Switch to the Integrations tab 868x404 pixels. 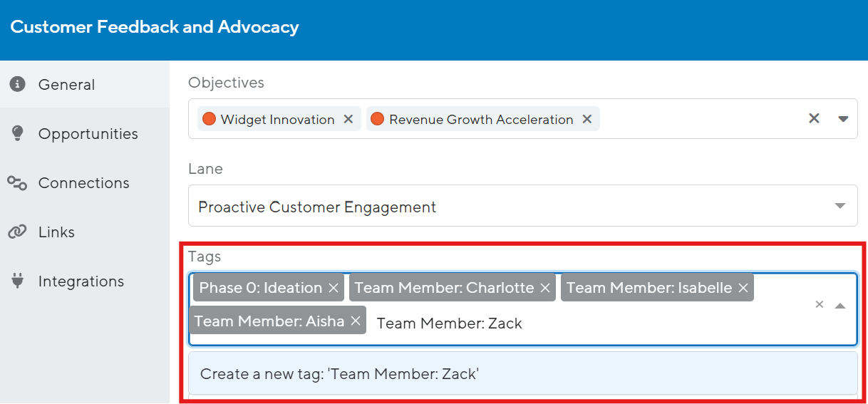pyautogui.click(x=81, y=281)
